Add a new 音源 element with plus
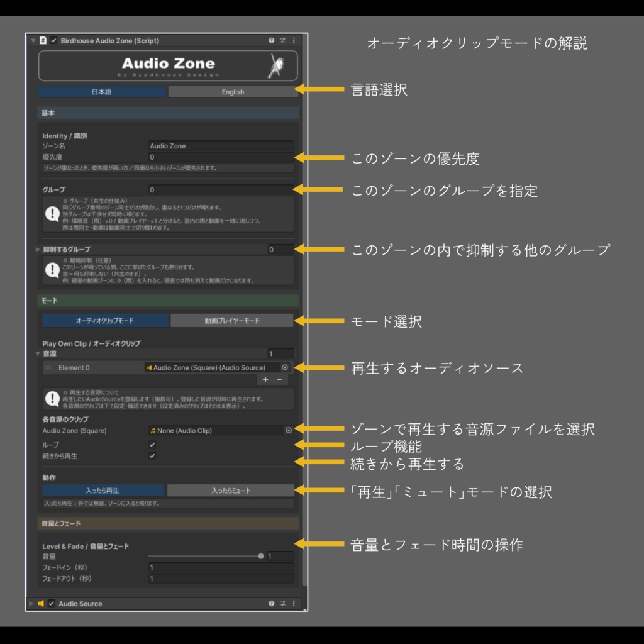 265,379
